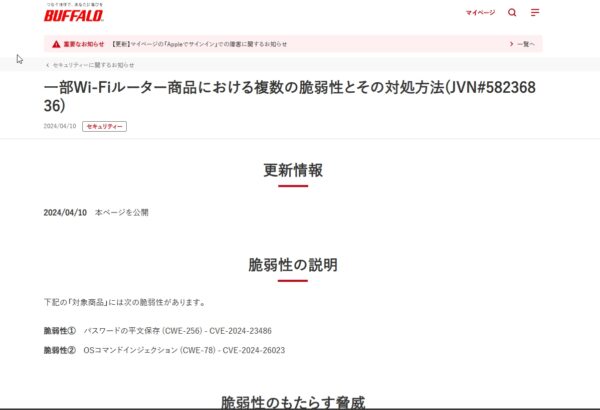This screenshot has width=600, height=410.
Task: Click the back chevron in breadcrumb
Action: [x=47, y=65]
